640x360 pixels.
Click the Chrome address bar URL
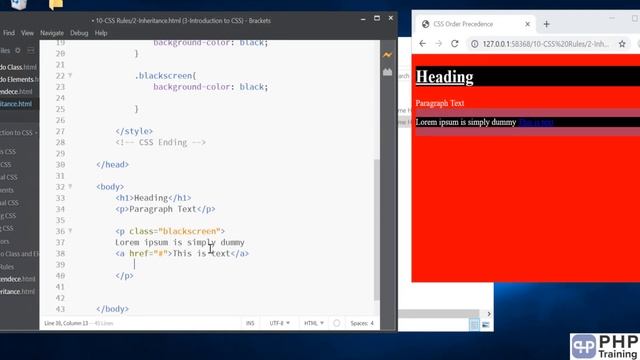(545, 44)
